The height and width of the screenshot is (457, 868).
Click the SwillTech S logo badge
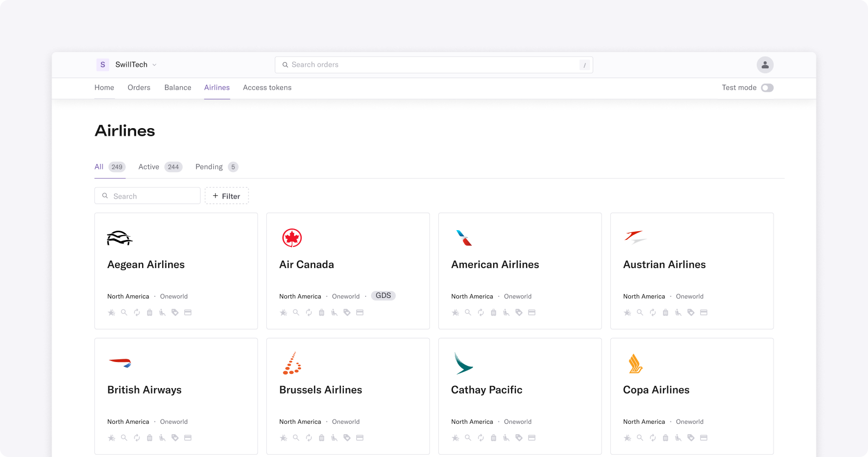[103, 65]
